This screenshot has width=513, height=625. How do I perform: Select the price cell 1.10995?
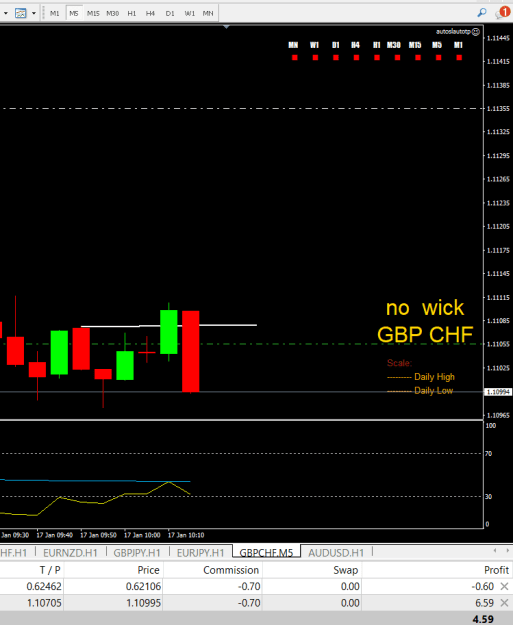coord(143,603)
